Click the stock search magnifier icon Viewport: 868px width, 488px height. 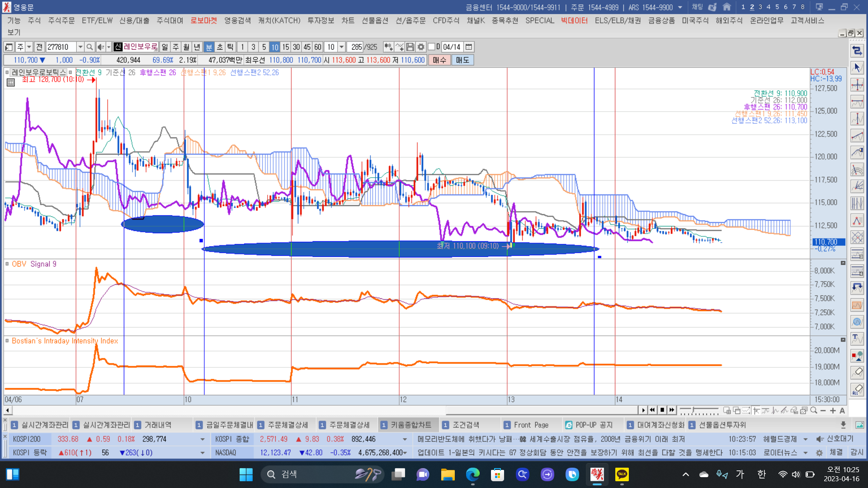click(90, 47)
